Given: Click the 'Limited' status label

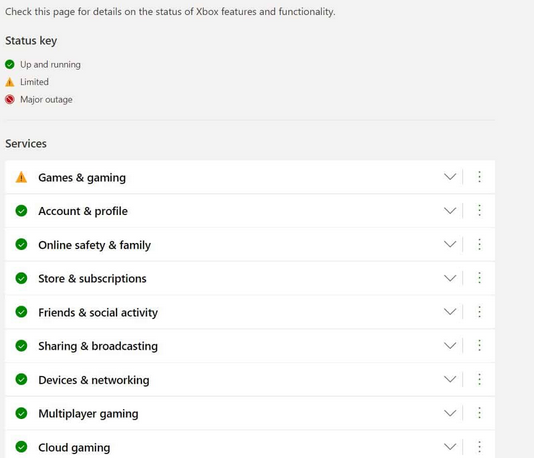Looking at the screenshot, I should [x=34, y=82].
